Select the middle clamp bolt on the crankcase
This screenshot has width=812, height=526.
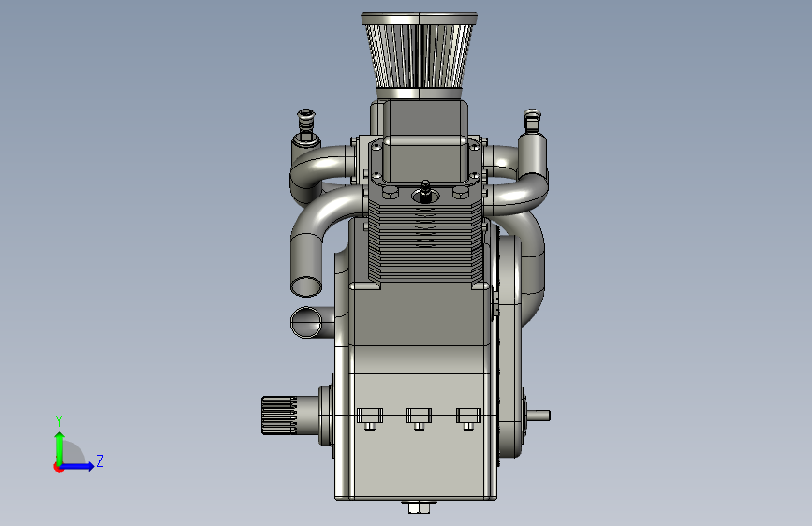[419, 418]
